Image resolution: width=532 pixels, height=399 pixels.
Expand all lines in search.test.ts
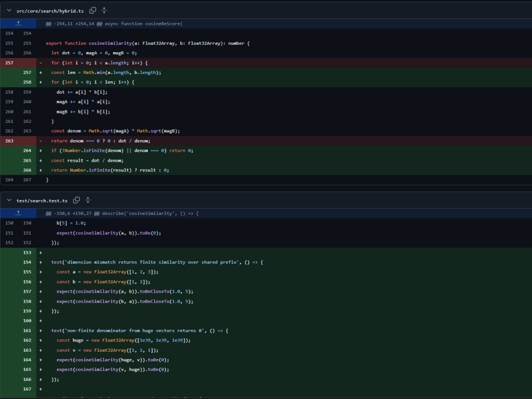coord(88,200)
